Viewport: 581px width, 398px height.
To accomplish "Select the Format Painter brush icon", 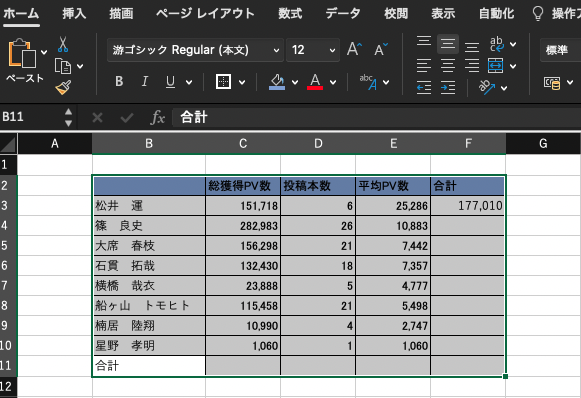I will (x=63, y=88).
